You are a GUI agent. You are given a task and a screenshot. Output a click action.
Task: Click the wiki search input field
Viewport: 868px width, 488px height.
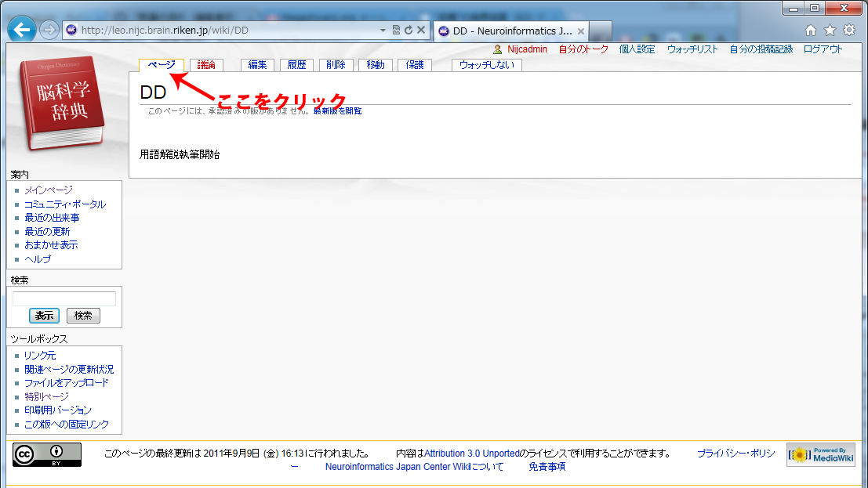pyautogui.click(x=64, y=298)
